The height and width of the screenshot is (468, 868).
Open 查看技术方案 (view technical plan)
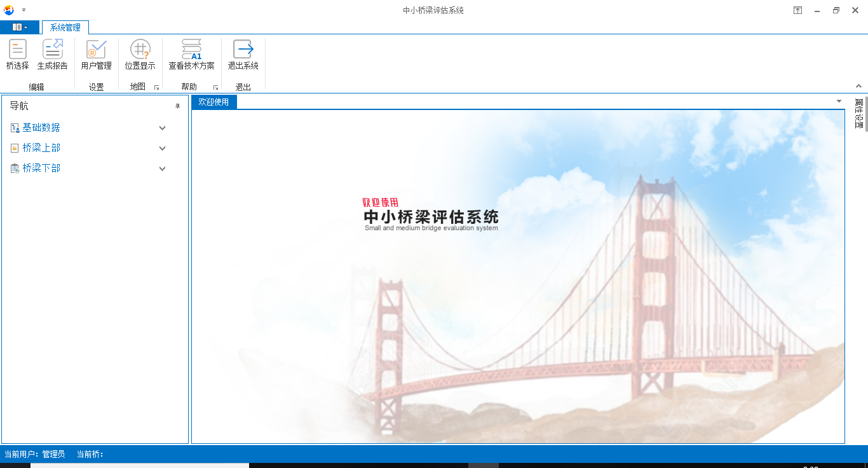(x=191, y=50)
